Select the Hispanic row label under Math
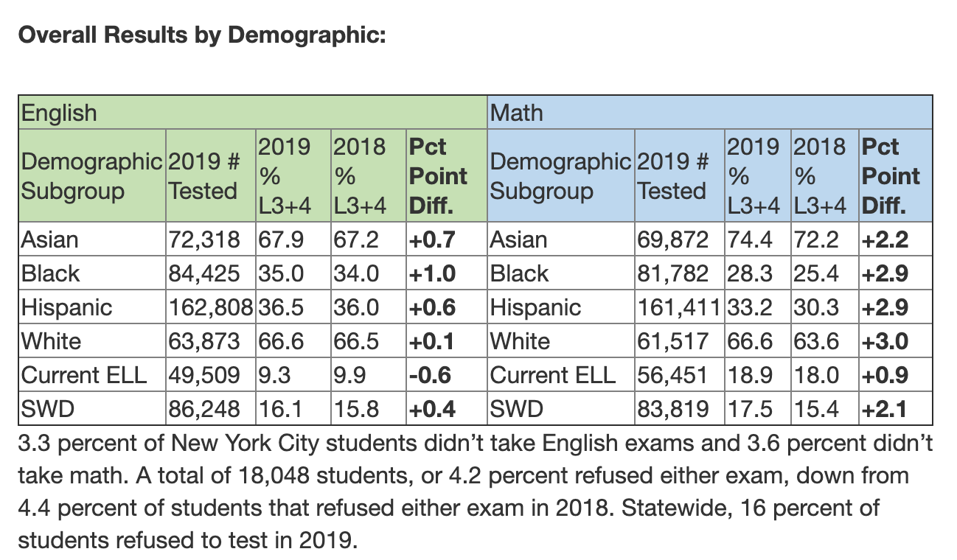The width and height of the screenshot is (957, 560). point(536,307)
